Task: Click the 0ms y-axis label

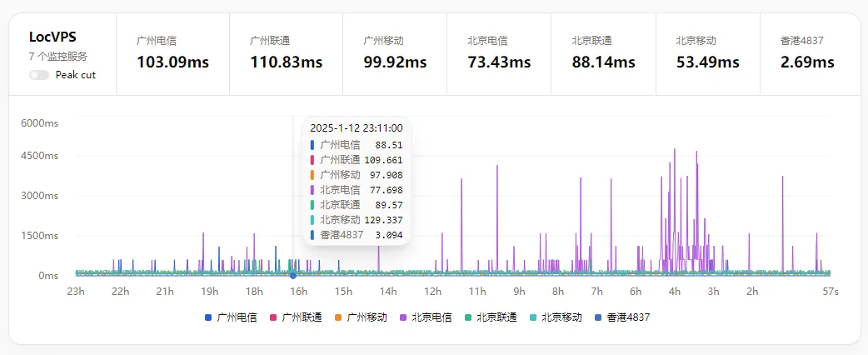Action: [x=48, y=276]
